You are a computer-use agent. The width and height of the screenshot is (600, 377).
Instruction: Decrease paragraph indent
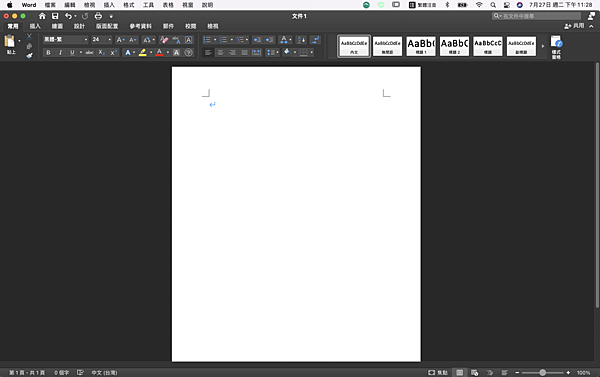click(x=257, y=40)
